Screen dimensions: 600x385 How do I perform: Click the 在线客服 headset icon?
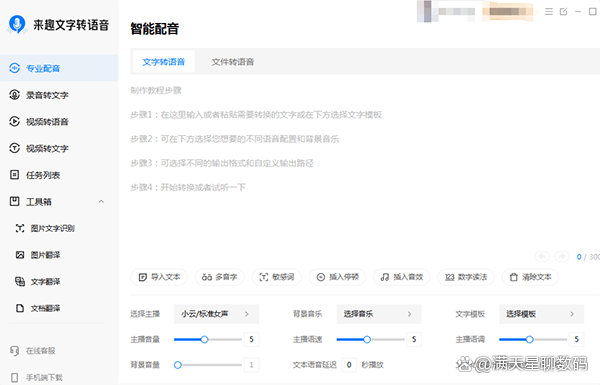[15, 351]
